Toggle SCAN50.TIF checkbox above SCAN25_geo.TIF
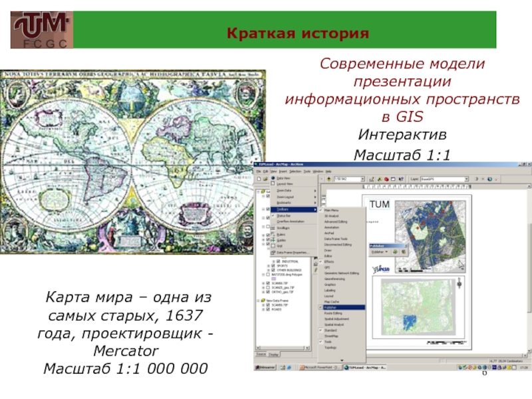This screenshot has height=399, width=532. 268,283
